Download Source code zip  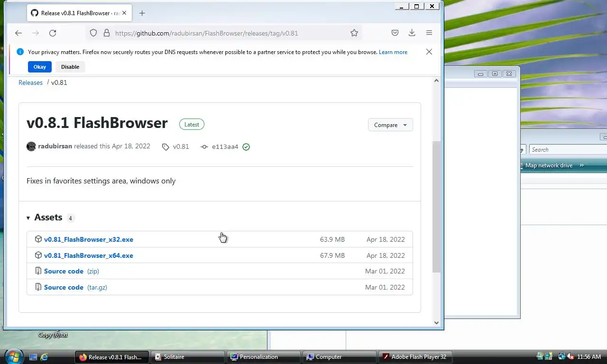(x=71, y=271)
